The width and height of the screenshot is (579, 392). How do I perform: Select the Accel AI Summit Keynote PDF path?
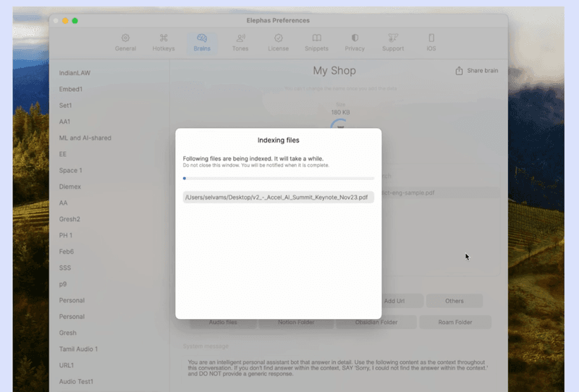click(x=279, y=197)
